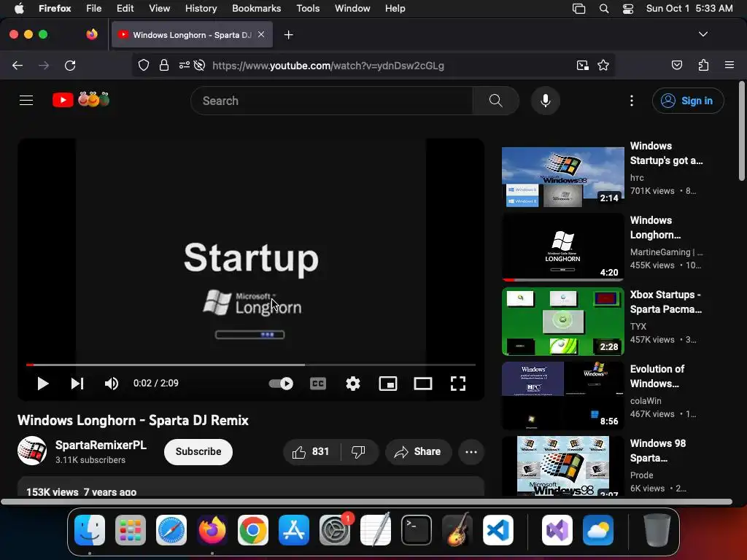The width and height of the screenshot is (747, 560).
Task: Open the File menu
Action: pos(94,8)
